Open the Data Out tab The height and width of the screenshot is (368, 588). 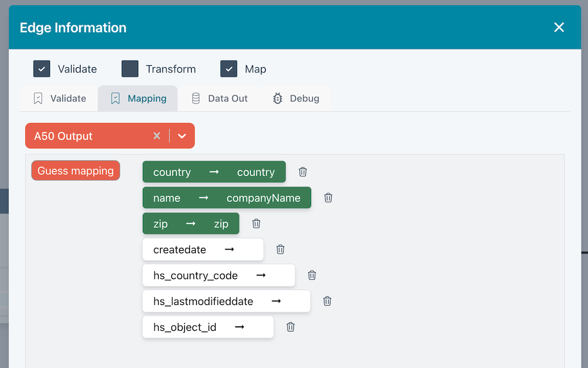click(220, 98)
